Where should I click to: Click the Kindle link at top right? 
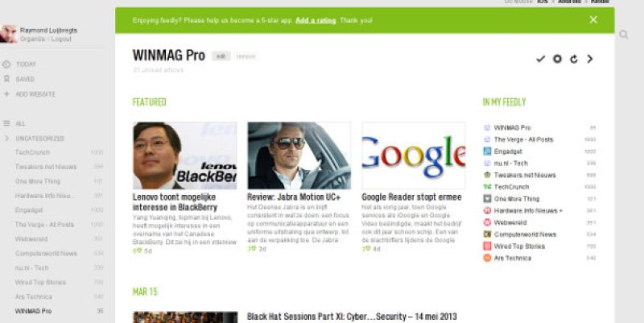click(600, 2)
